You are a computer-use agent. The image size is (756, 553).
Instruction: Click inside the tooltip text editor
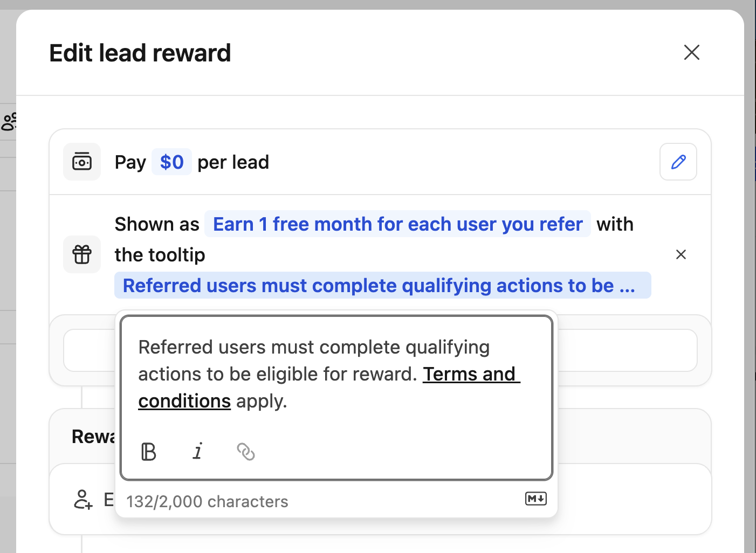pyautogui.click(x=334, y=374)
